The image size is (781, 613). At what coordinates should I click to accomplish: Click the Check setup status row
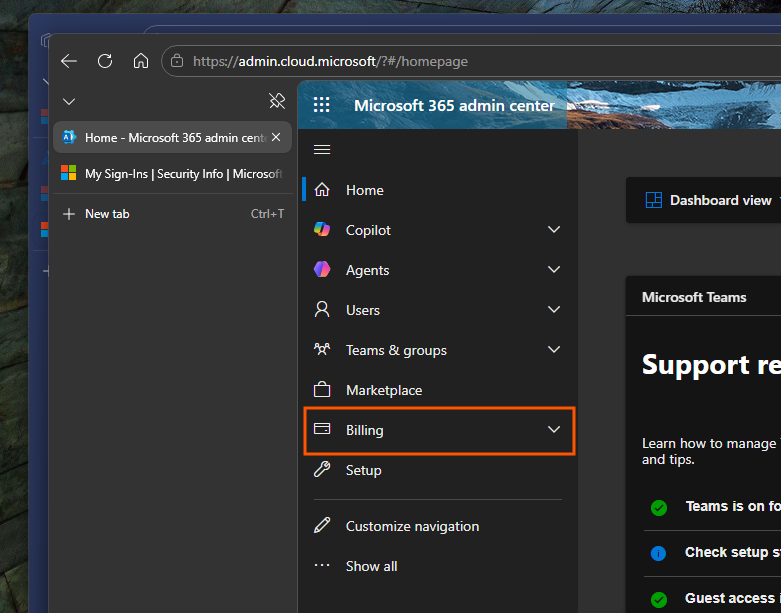pyautogui.click(x=712, y=553)
